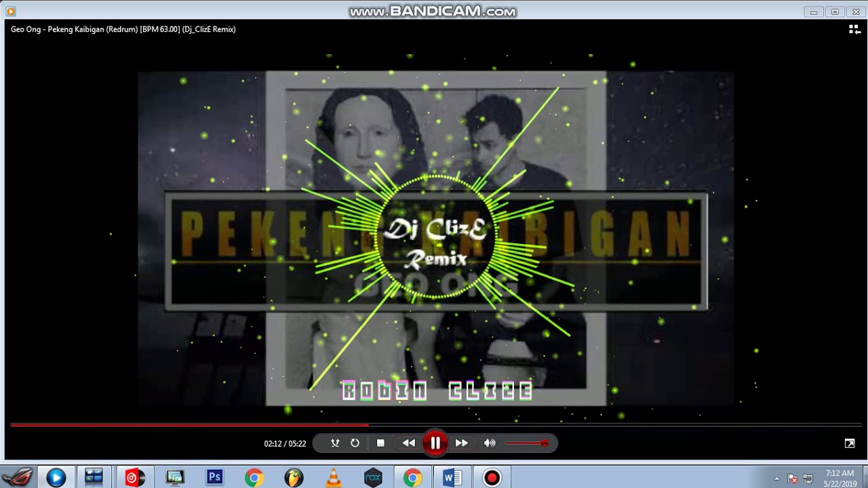The image size is (868, 488).
Task: Open the taskbar icon right of Media Player
Action: pos(94,477)
